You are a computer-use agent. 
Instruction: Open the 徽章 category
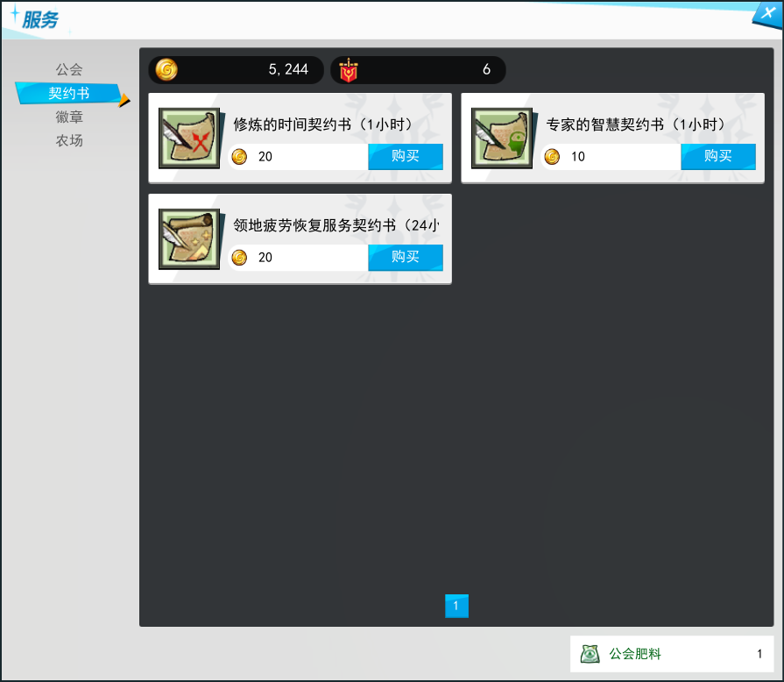(x=69, y=117)
